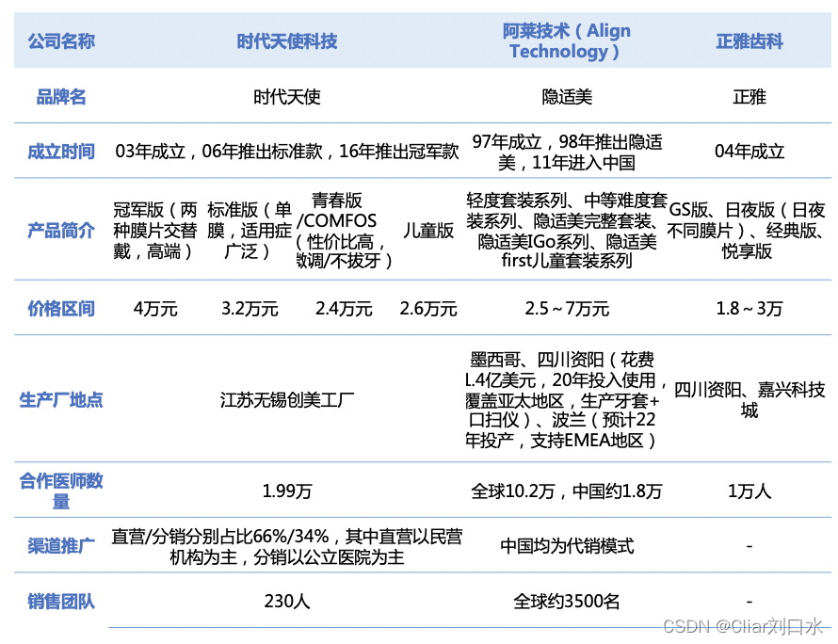This screenshot has width=838, height=644.
Task: Click the 正雅 brand name cell
Action: pos(749,97)
